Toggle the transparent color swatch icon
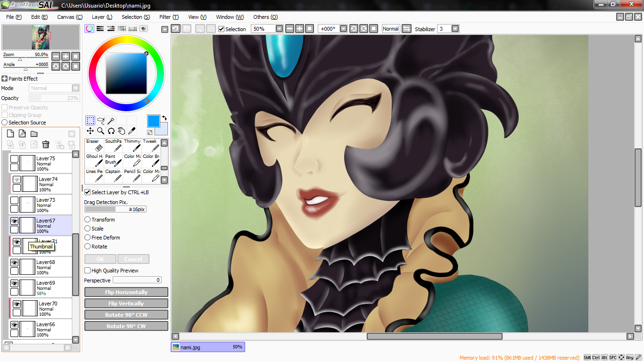Image resolution: width=644 pixels, height=362 pixels. pyautogui.click(x=150, y=132)
